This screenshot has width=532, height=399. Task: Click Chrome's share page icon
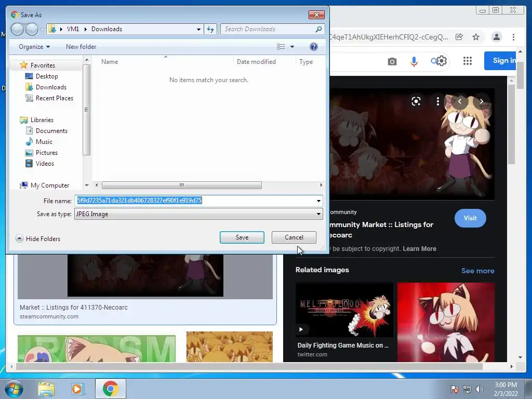pos(459,37)
